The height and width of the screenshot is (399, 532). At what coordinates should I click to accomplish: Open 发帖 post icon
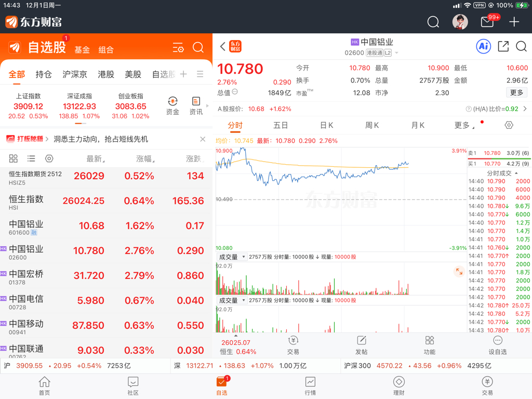(x=362, y=345)
